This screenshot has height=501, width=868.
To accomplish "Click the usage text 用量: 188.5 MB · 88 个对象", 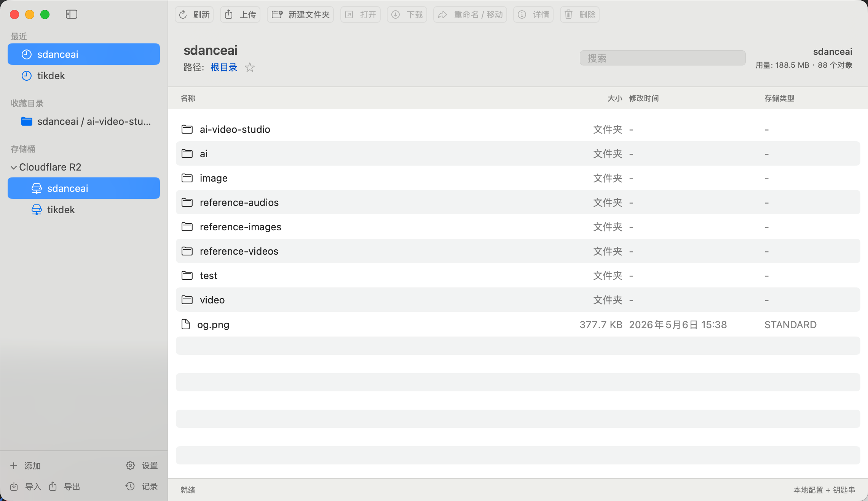I will 804,65.
